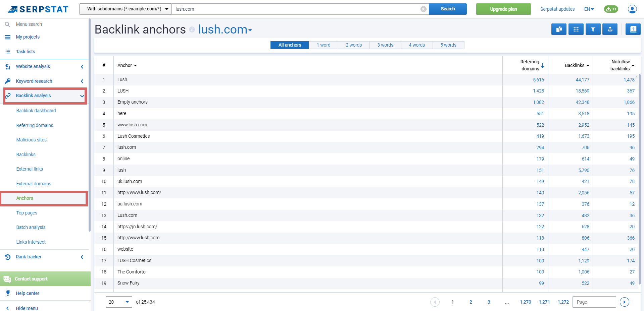Select the 1 word tab
644x311 pixels.
(323, 45)
